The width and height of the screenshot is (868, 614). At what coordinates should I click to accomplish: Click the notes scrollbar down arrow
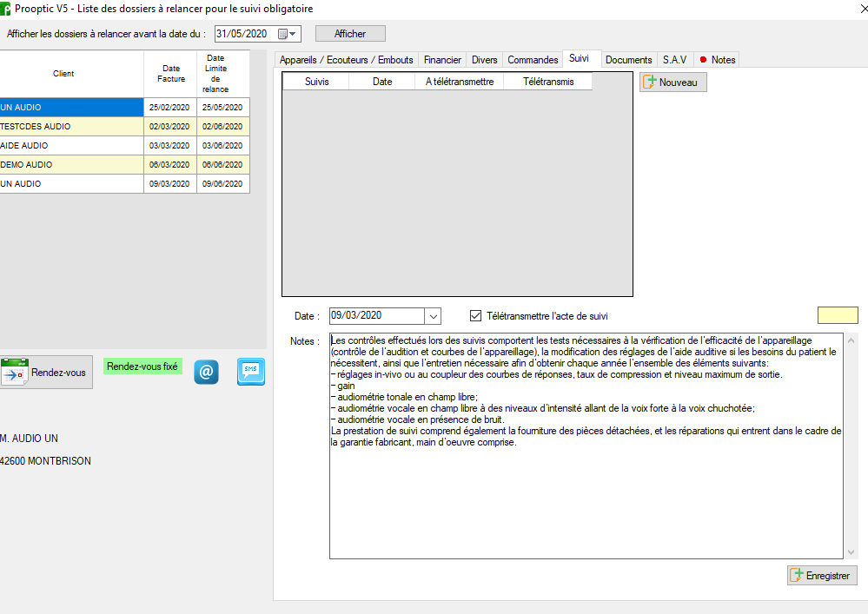pos(851,551)
